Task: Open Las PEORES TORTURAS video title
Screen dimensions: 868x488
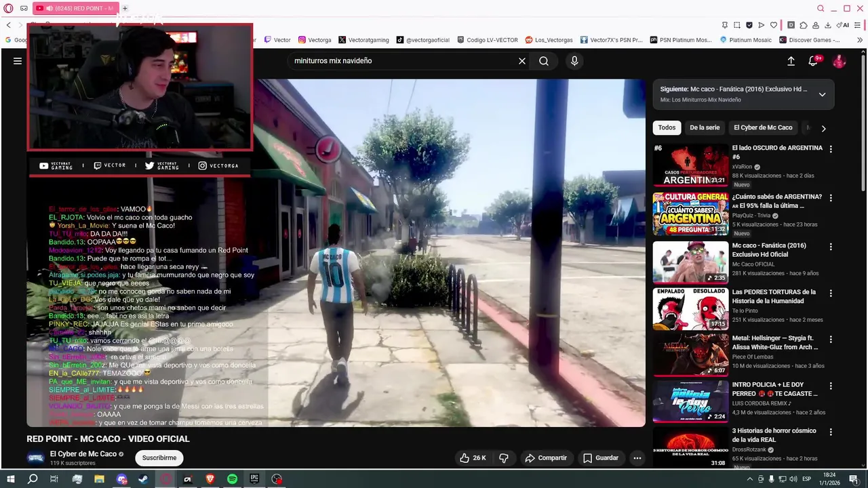Action: [774, 296]
